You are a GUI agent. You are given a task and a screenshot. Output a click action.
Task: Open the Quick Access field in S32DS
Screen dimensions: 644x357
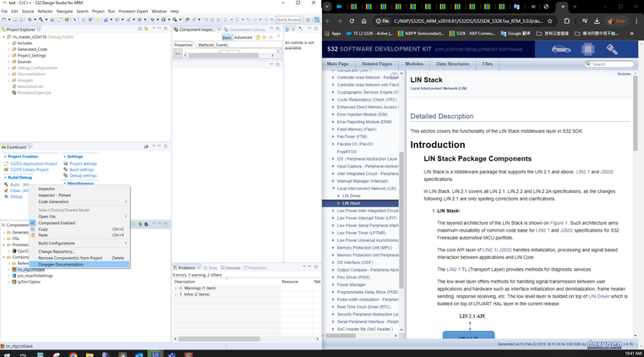click(288, 19)
